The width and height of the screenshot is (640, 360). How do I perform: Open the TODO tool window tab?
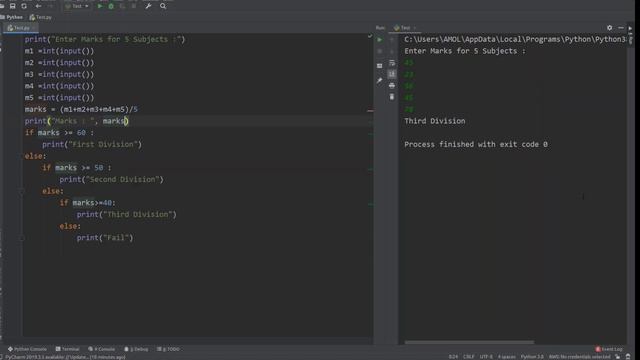click(x=168, y=349)
